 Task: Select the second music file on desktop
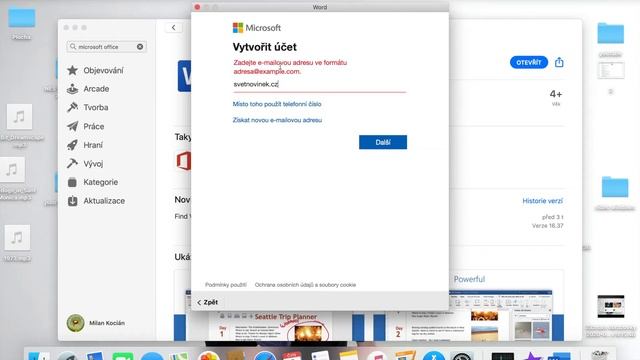(x=12, y=169)
